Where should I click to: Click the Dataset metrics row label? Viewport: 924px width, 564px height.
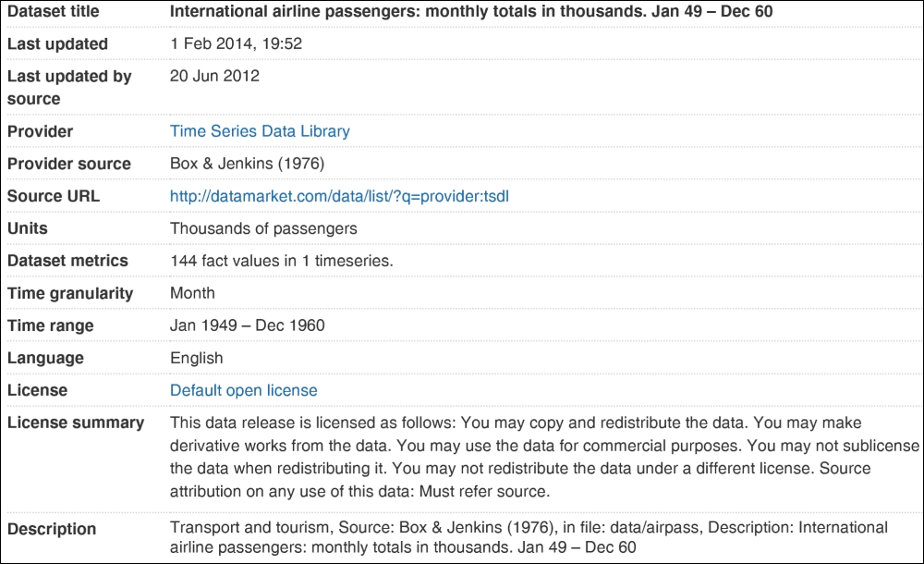[x=67, y=261]
